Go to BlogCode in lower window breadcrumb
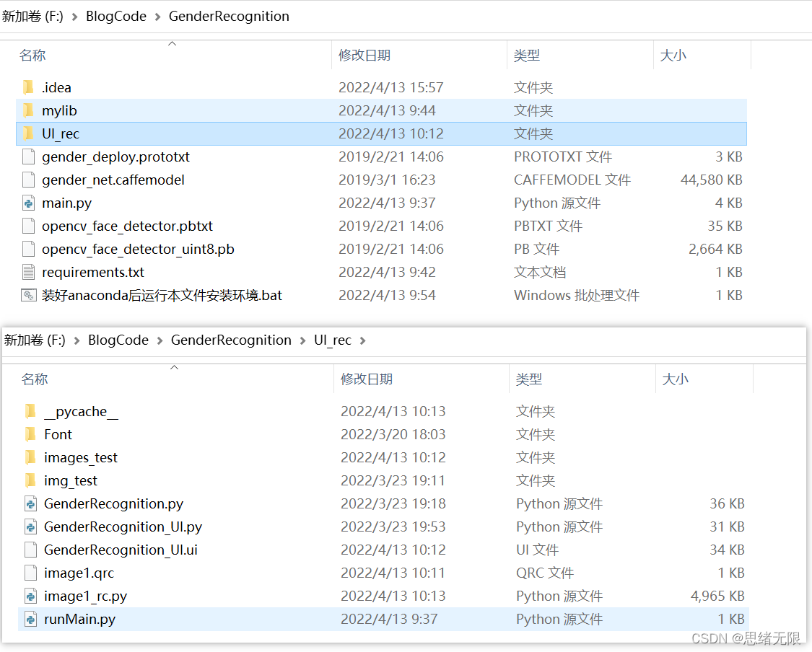Viewport: 812px width, 652px height. click(x=118, y=340)
